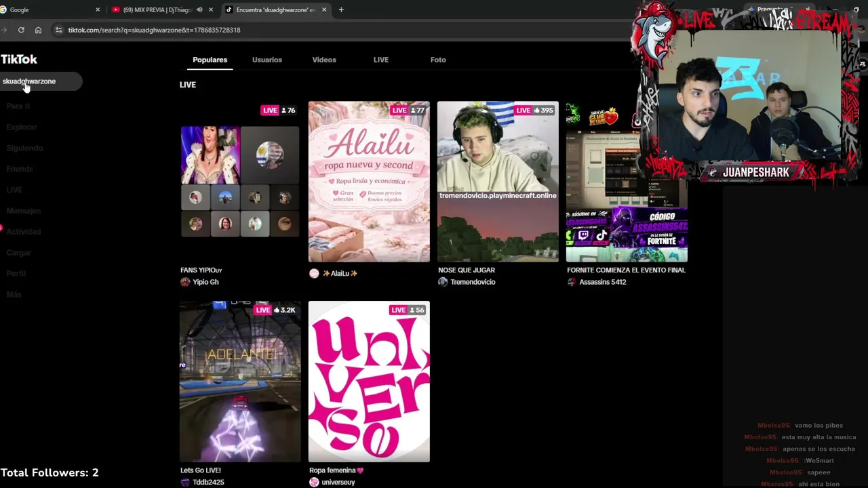Switch to the Google browser tab
The width and height of the screenshot is (868, 488).
pos(47,9)
